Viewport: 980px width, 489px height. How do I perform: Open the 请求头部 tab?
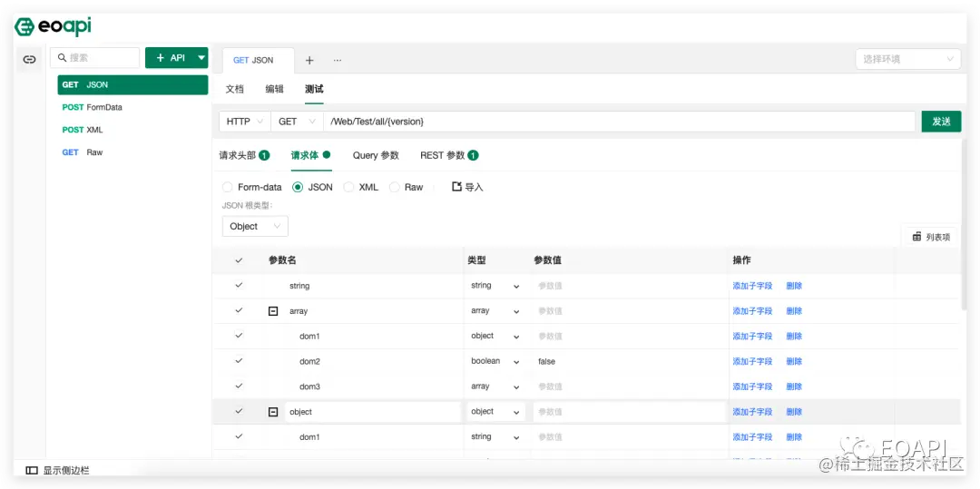point(244,155)
